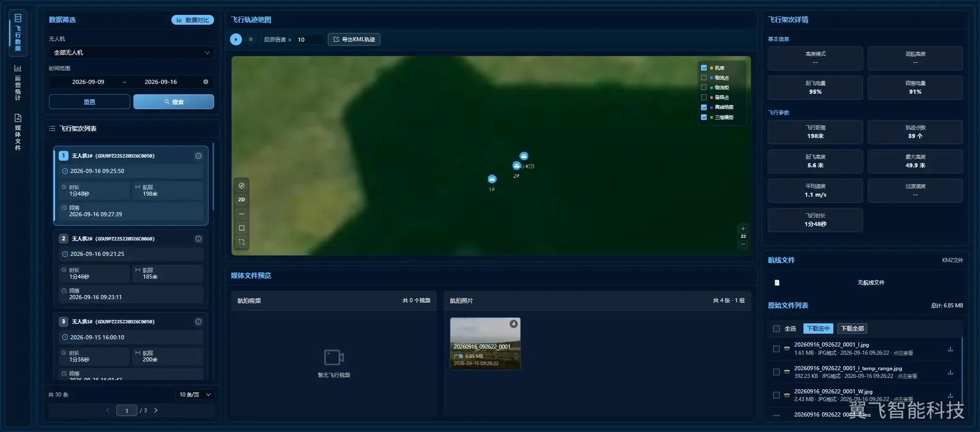Toggle the 机库 map layer checkbox
This screenshot has width=980, height=432.
point(704,68)
